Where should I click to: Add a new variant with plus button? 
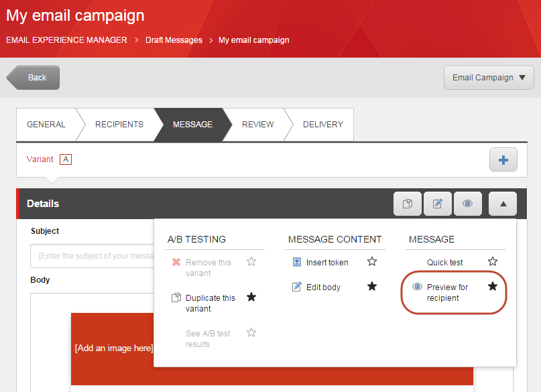503,159
